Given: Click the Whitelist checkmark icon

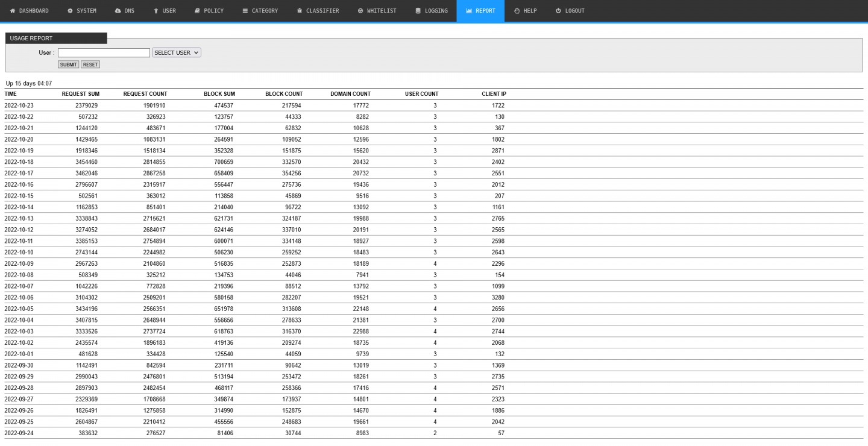Looking at the screenshot, I should click(360, 11).
